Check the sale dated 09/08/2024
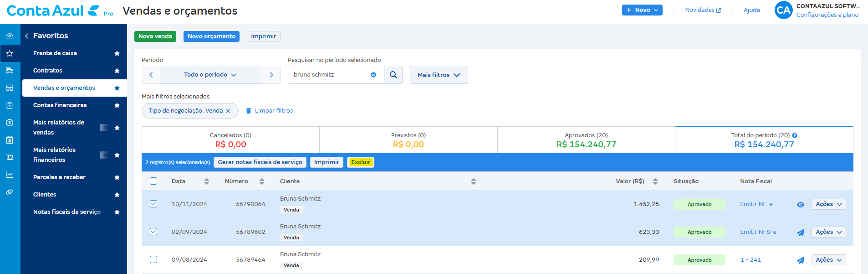Image resolution: width=868 pixels, height=274 pixels. (x=153, y=259)
